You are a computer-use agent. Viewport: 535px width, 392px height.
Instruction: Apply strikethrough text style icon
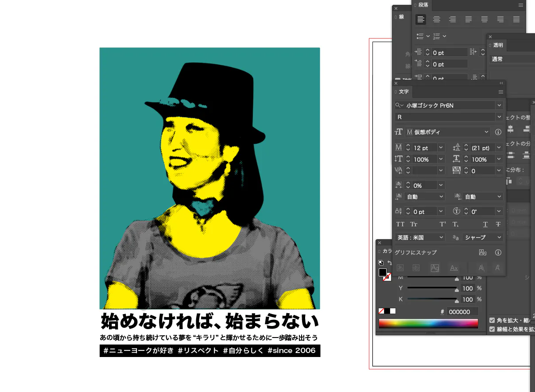pos(498,225)
